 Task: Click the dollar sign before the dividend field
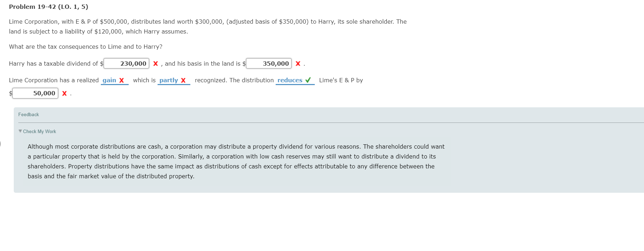(102, 64)
